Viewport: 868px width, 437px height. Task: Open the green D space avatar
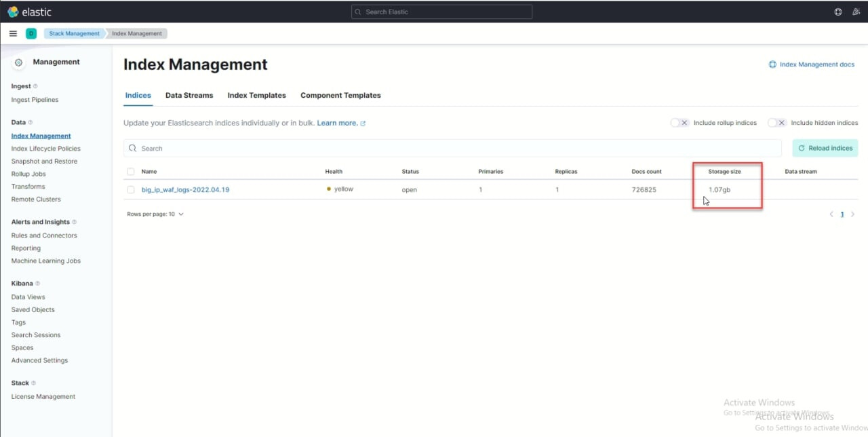click(x=31, y=33)
